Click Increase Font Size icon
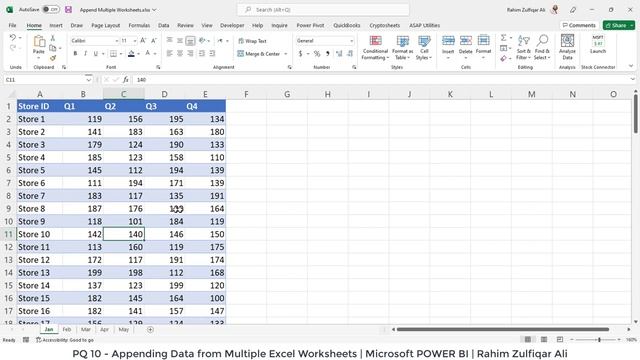 (x=143, y=40)
